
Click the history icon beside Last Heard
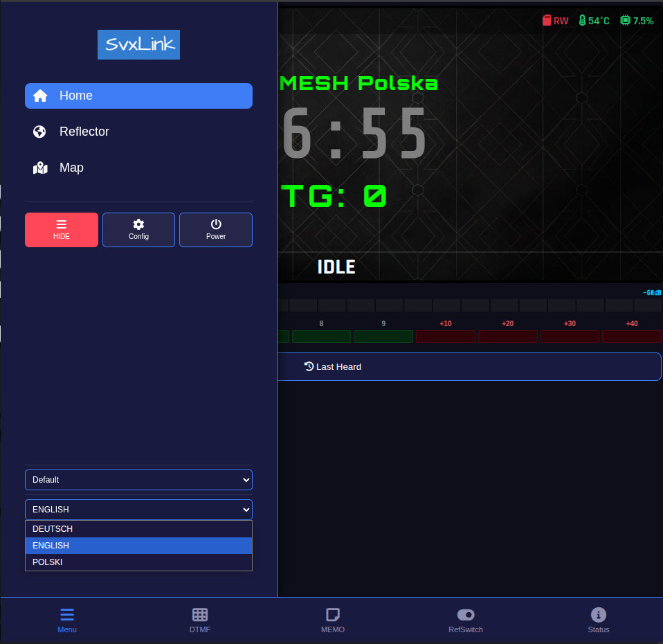click(309, 366)
